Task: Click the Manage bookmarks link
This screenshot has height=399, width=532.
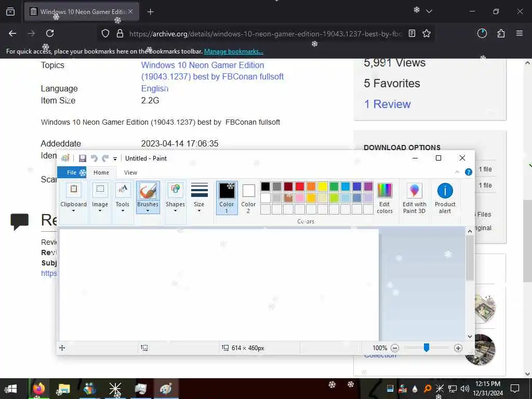Action: click(x=233, y=51)
